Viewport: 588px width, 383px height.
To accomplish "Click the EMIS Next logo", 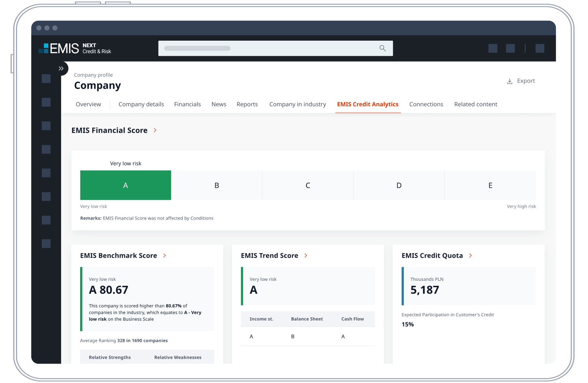I will pos(75,48).
